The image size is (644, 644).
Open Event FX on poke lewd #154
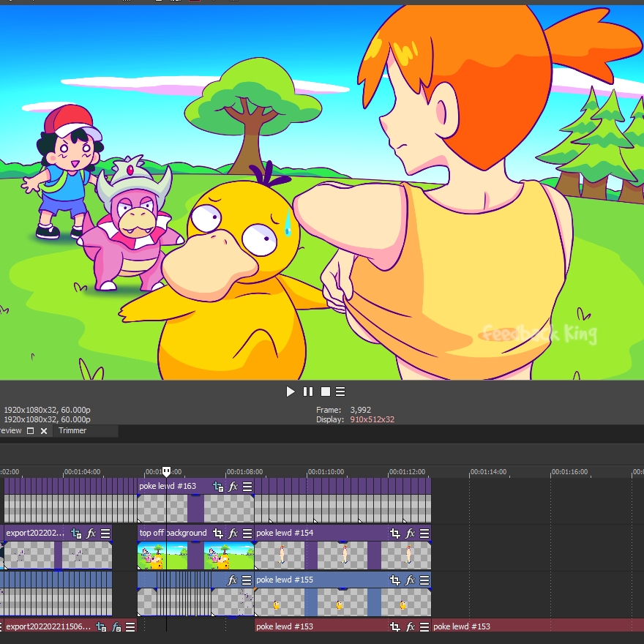[x=411, y=533]
